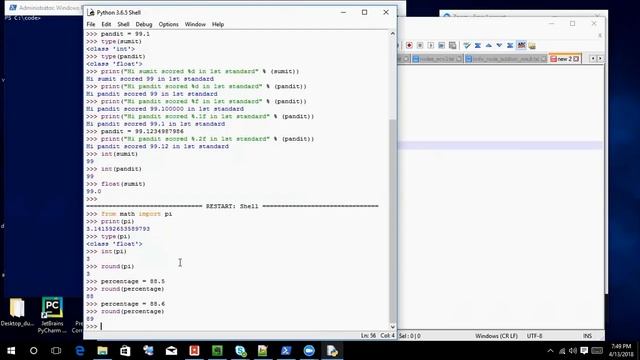Open the Mail app on the taskbar
Image resolution: width=640 pixels, height=360 pixels.
[x=171, y=351]
